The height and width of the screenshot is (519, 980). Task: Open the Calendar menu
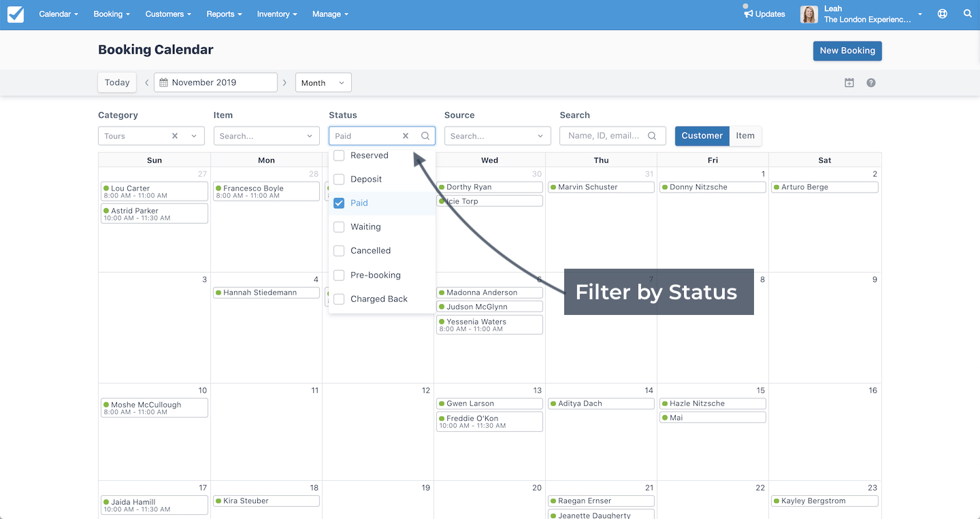point(59,14)
